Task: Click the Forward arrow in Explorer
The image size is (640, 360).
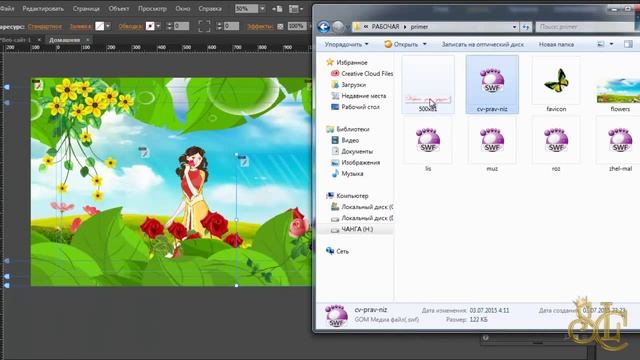Action: coord(338,27)
